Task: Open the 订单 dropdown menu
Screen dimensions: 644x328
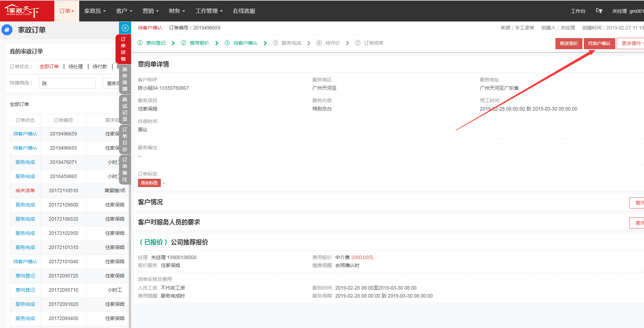Action: pos(67,11)
